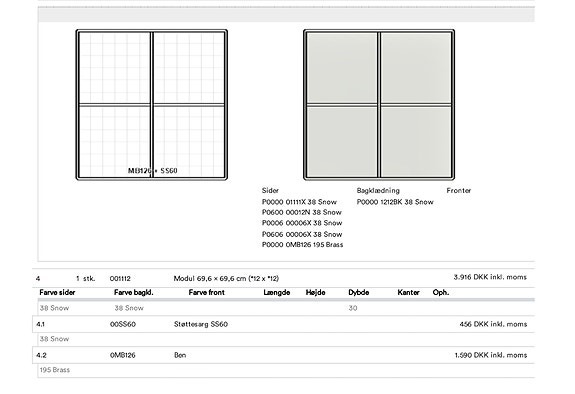This screenshot has height=394, width=575.
Task: Select 'P0000 1212BK 38 Snow' line
Action: [x=395, y=202]
